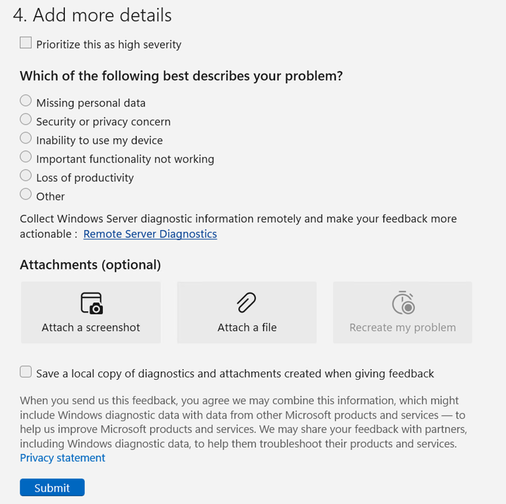
Task: Select Missing personal data option
Action: coord(26,100)
